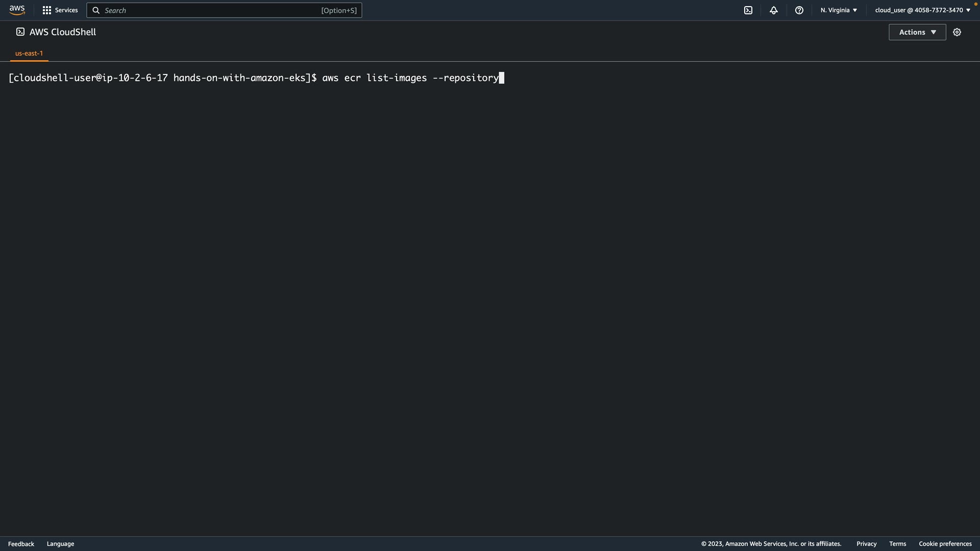
Task: Click the Feedback button in footer
Action: click(21, 544)
